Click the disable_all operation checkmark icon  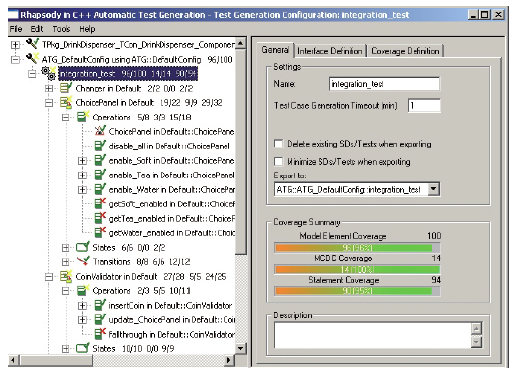pyautogui.click(x=100, y=146)
